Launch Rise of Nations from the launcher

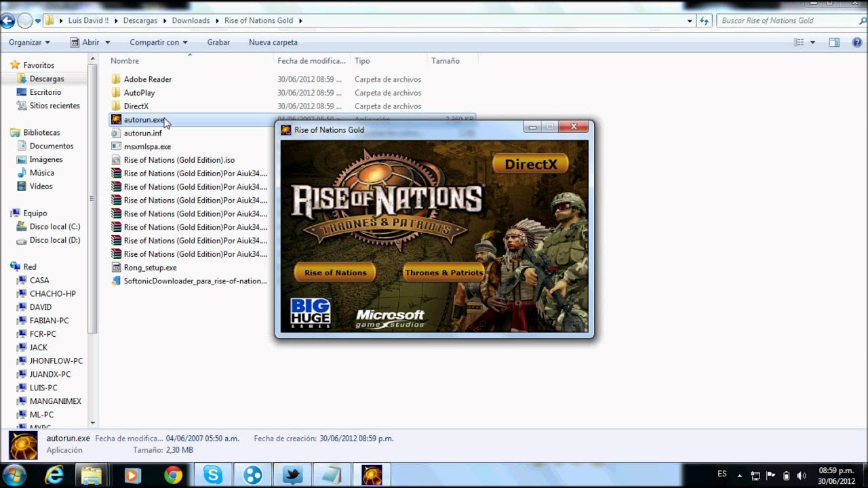click(x=335, y=272)
